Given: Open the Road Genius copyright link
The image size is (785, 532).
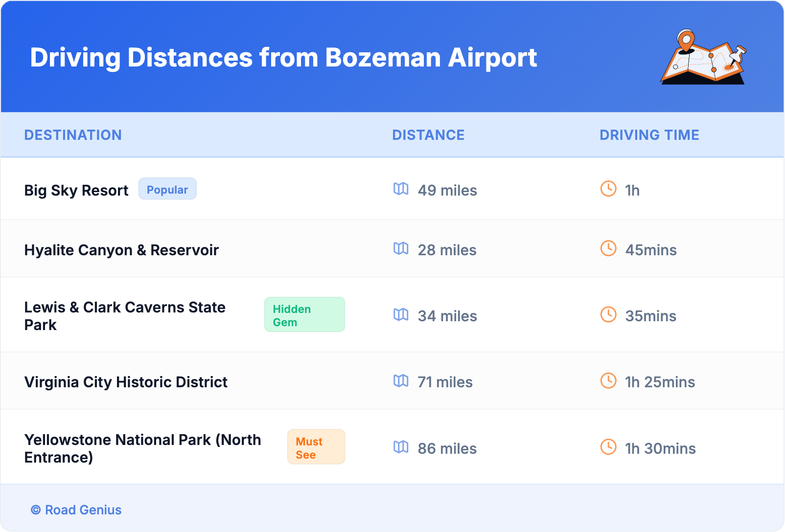Looking at the screenshot, I should point(76,510).
